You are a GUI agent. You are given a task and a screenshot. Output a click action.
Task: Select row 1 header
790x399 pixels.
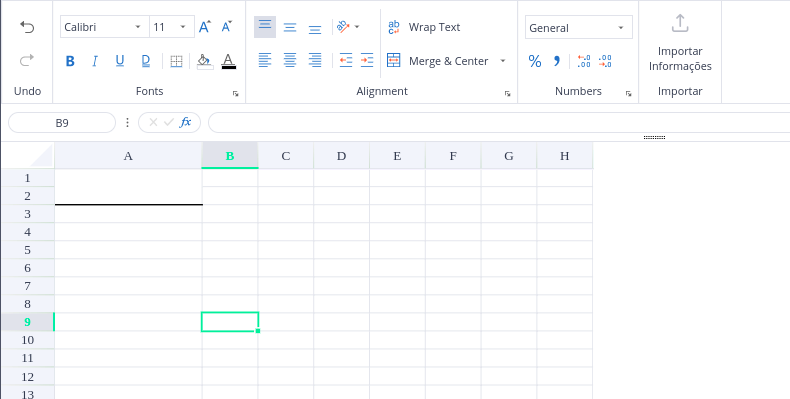tap(28, 178)
